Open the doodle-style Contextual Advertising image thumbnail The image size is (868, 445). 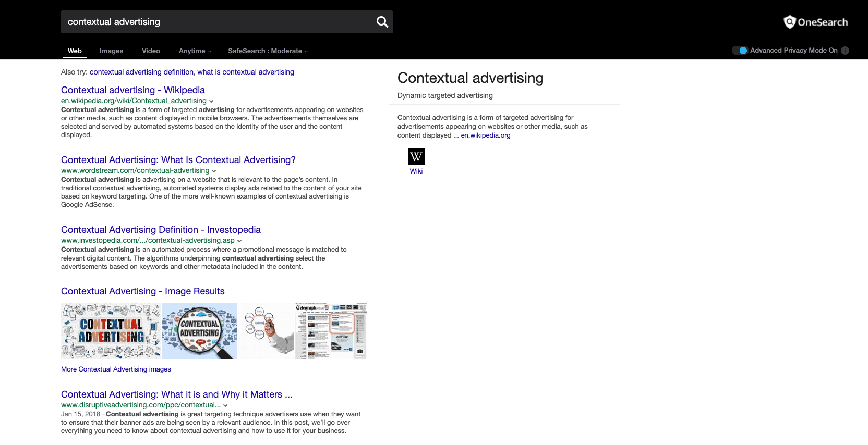(111, 331)
